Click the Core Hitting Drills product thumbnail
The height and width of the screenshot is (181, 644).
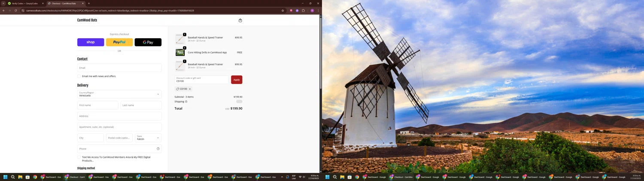pyautogui.click(x=180, y=52)
